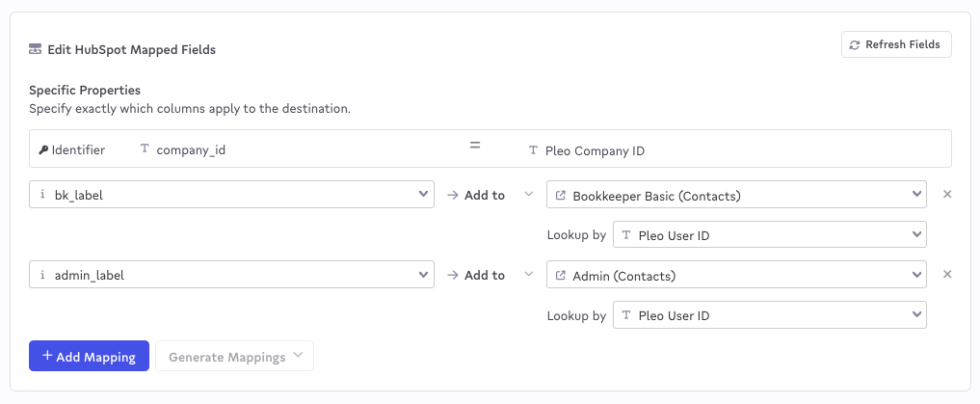Expand Add to chevron for admin_label row
980x404 pixels.
coord(529,275)
